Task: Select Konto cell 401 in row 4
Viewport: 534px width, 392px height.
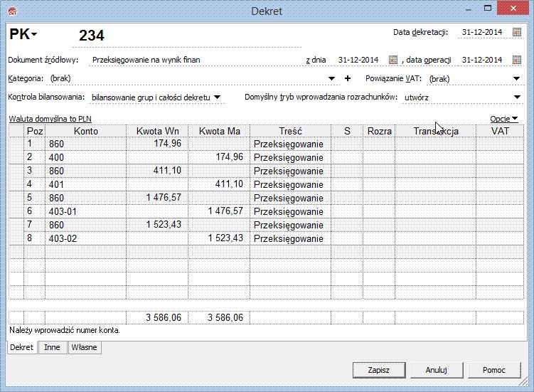Action: coord(86,184)
